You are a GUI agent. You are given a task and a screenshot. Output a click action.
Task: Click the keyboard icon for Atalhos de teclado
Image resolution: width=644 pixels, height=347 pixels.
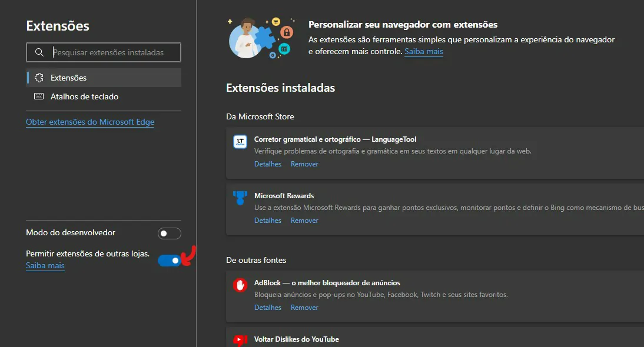[x=39, y=96]
